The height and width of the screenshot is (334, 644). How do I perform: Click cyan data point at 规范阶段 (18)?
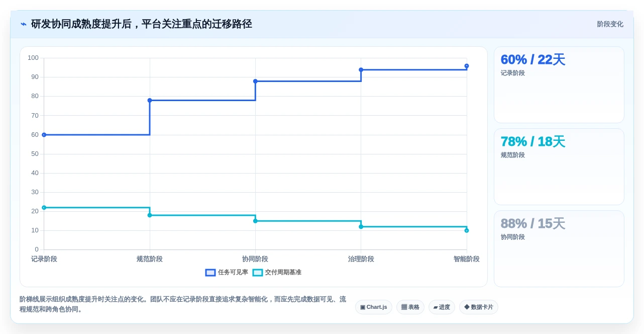click(x=150, y=215)
